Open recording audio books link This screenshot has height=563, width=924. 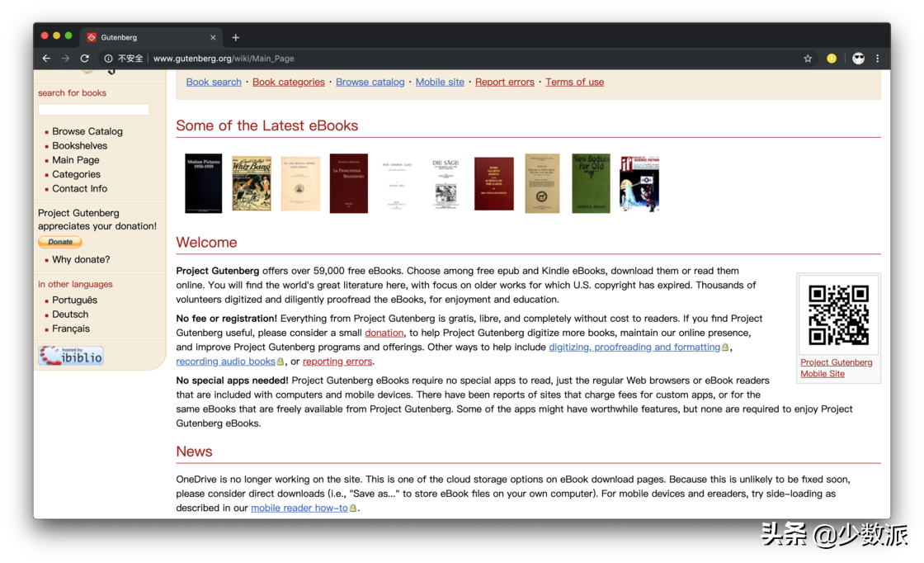click(x=226, y=362)
